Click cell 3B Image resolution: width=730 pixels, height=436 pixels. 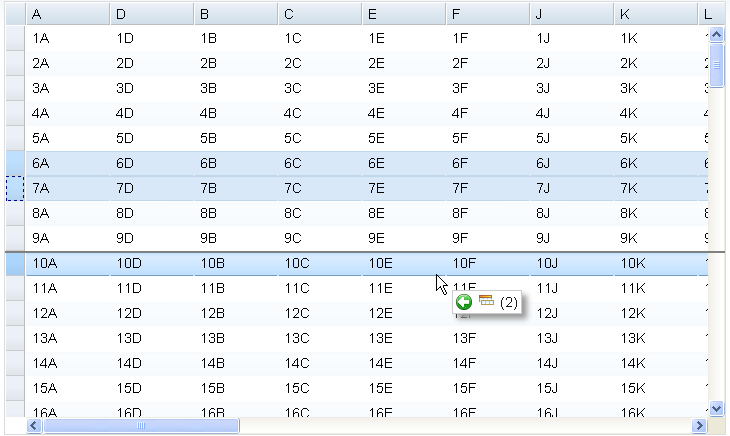(236, 88)
